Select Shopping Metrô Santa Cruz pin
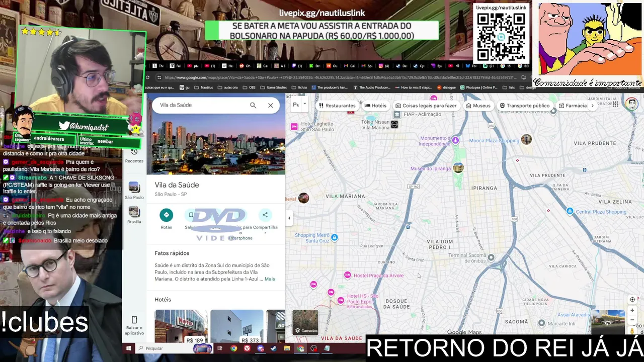This screenshot has height=362, width=644. coord(334,237)
